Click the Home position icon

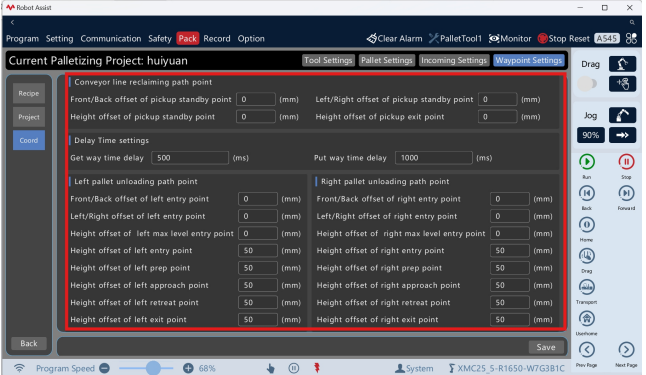click(587, 225)
